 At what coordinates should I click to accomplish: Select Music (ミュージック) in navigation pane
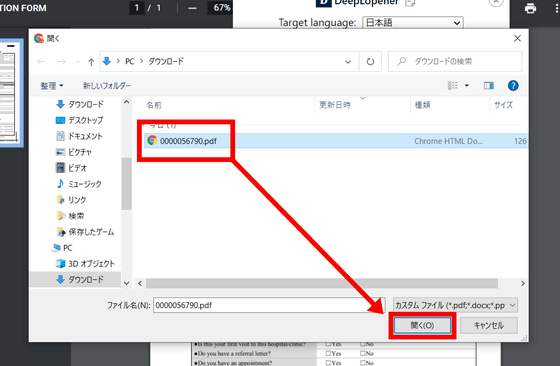[x=79, y=184]
